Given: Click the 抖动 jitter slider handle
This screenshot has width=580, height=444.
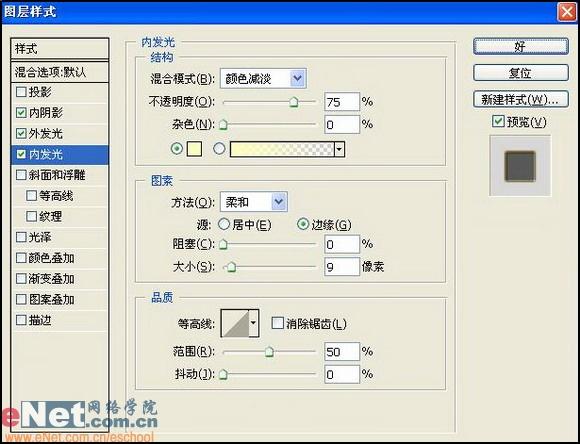Looking at the screenshot, I should pyautogui.click(x=223, y=374).
